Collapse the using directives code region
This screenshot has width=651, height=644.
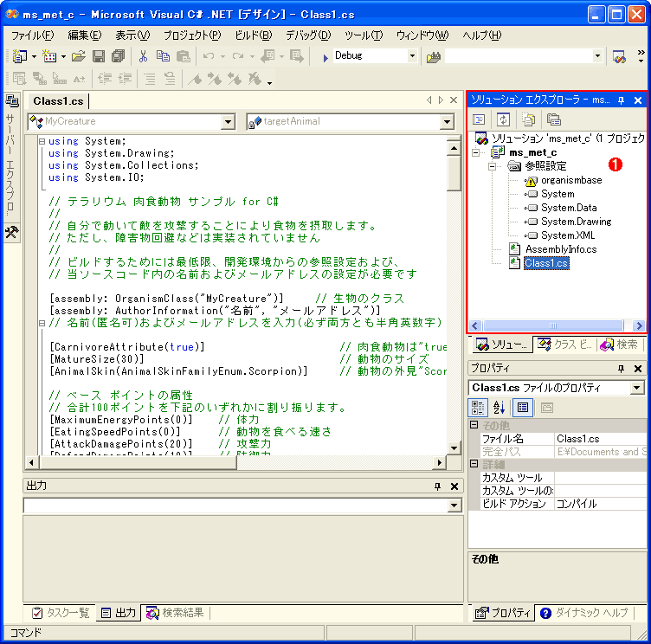tap(42, 141)
